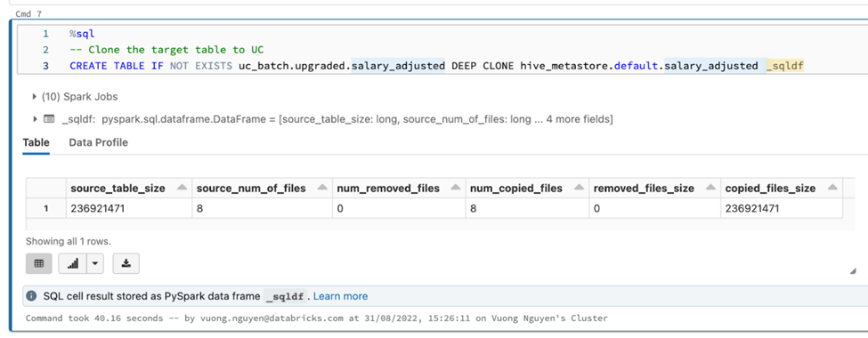Expand the (10) Spark Jobs section
This screenshot has width=868, height=338.
point(36,97)
